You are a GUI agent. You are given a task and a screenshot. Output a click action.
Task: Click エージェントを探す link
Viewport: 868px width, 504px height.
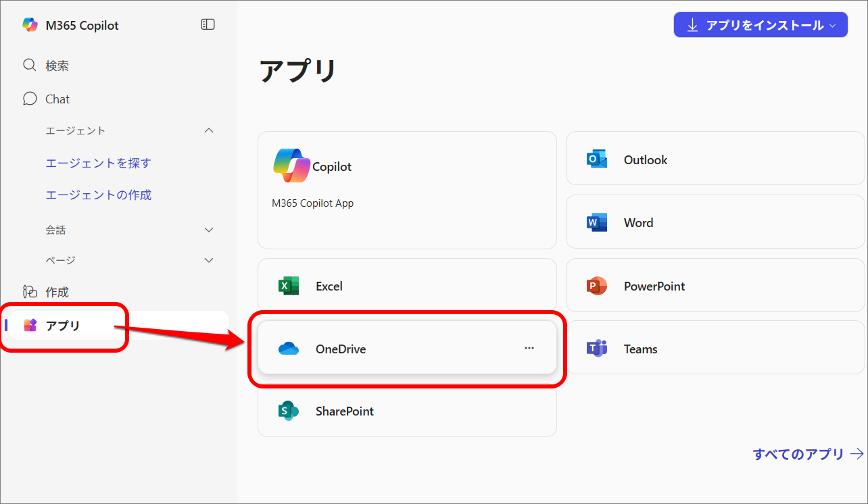[98, 163]
